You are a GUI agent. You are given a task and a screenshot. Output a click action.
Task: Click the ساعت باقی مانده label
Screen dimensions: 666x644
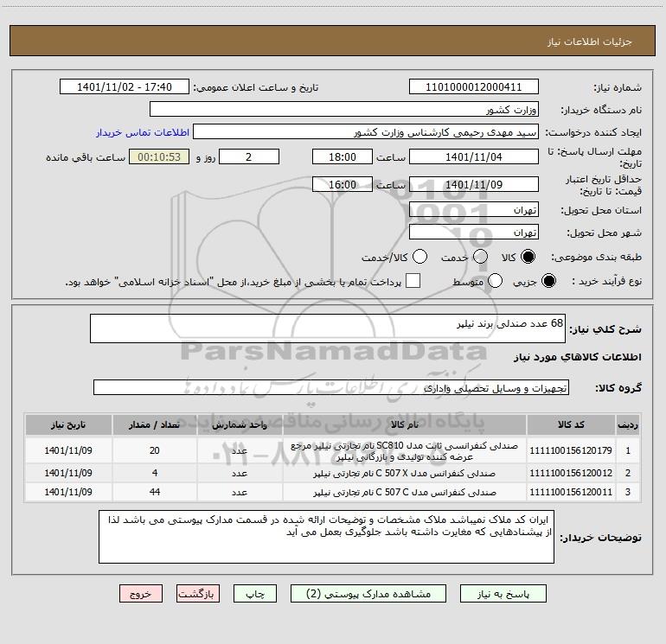pyautogui.click(x=86, y=157)
